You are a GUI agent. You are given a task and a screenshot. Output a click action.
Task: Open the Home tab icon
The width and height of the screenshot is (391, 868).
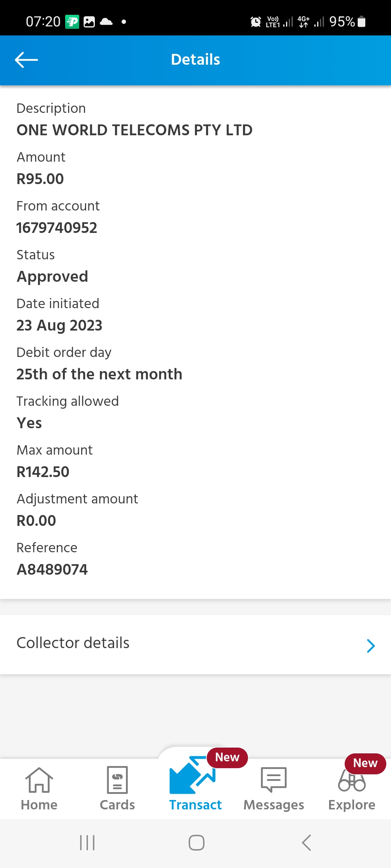(x=39, y=780)
